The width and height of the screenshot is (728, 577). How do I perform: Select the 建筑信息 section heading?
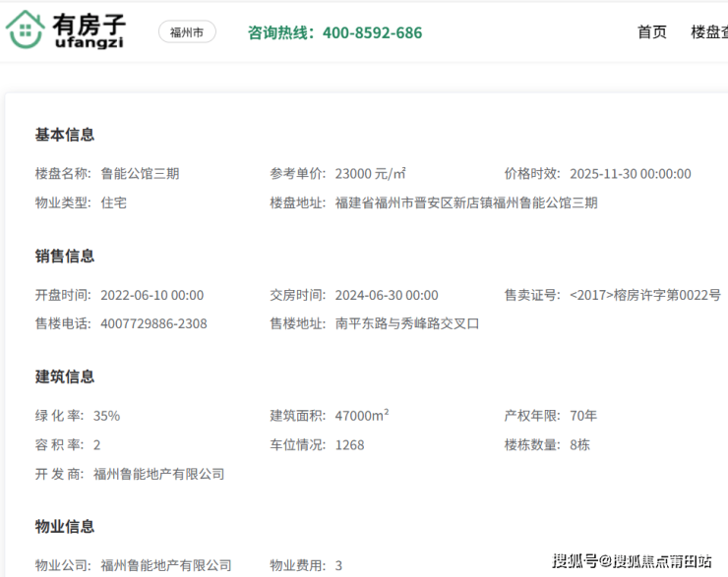tap(65, 376)
